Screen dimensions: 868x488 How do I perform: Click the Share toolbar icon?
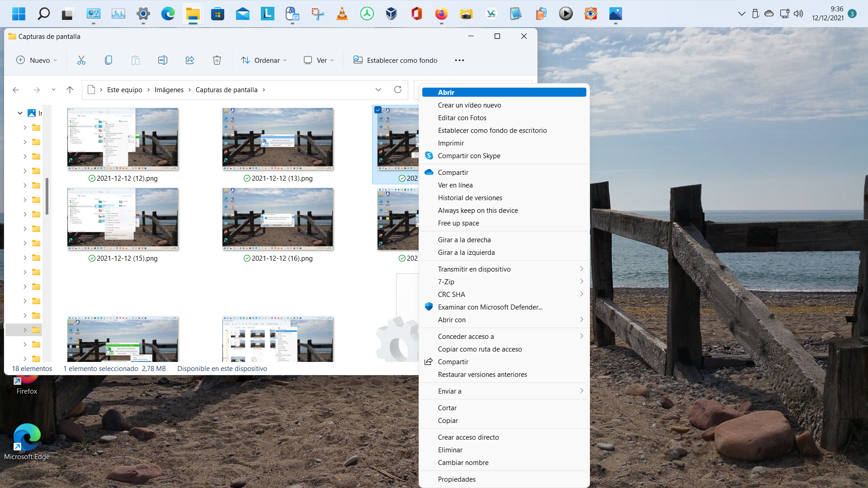[190, 60]
